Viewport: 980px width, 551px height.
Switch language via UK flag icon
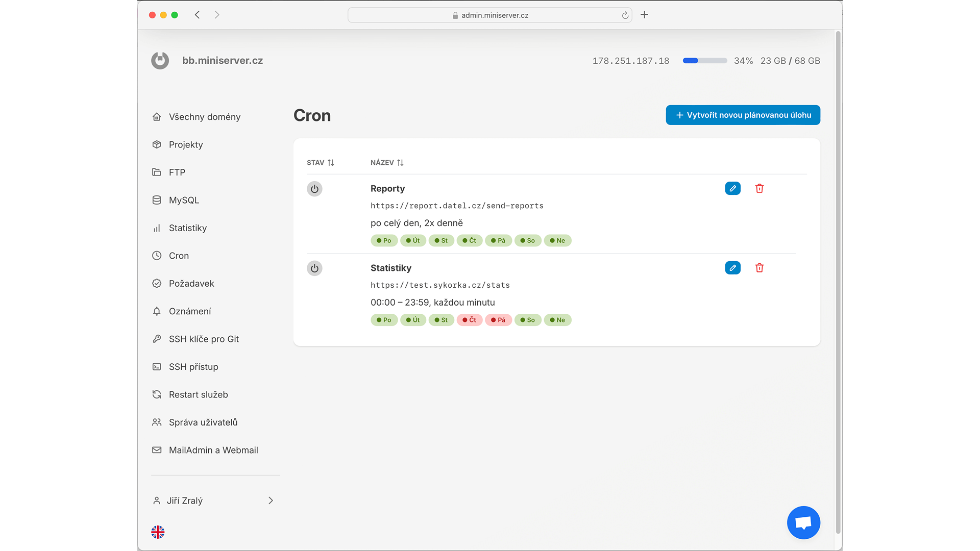[x=158, y=532]
